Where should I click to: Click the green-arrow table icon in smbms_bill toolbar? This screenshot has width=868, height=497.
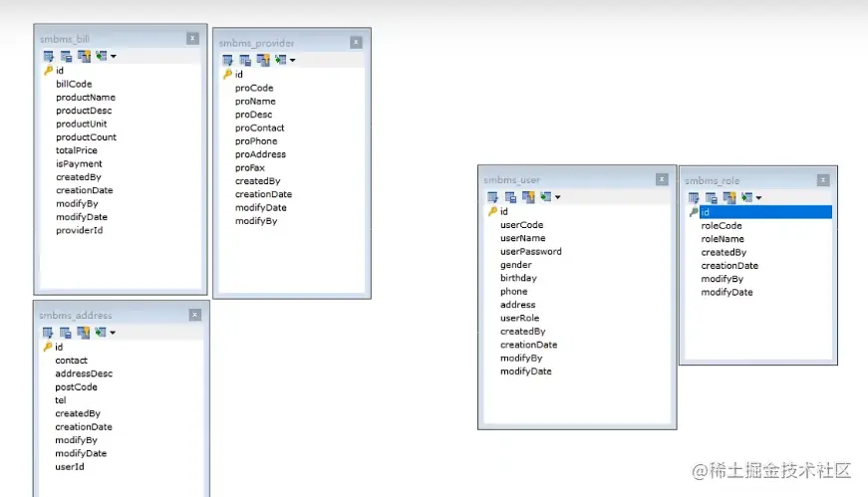pyautogui.click(x=101, y=56)
